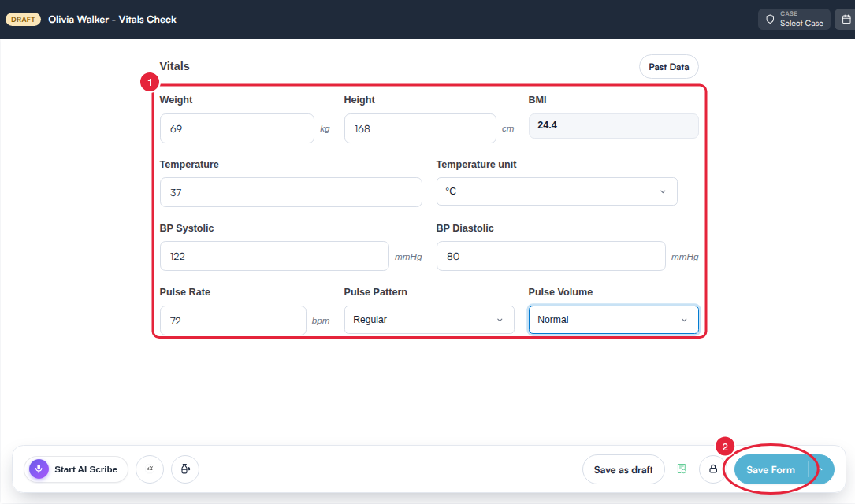This screenshot has height=504, width=855.
Task: Click the DRAFT status badge
Action: (23, 19)
